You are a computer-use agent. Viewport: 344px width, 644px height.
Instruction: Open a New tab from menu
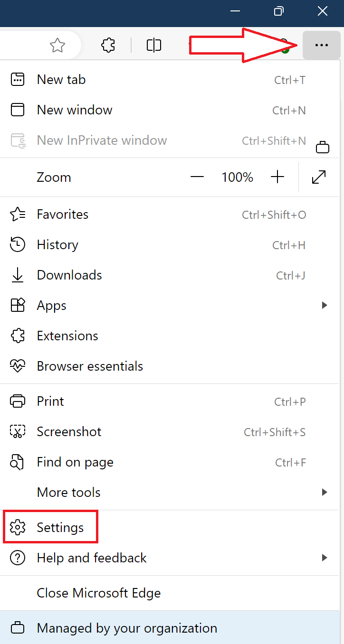point(61,80)
